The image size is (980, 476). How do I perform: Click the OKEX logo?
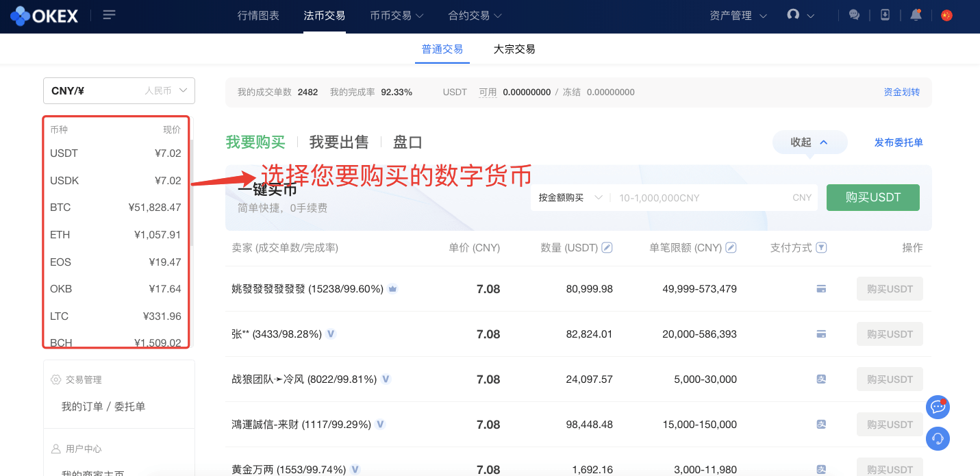[45, 15]
